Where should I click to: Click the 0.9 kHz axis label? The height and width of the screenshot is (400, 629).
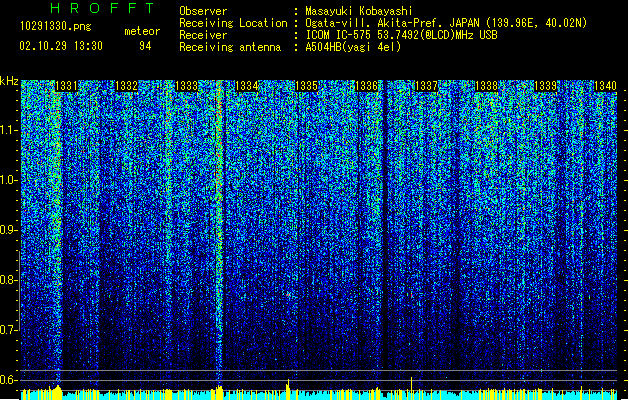click(9, 230)
